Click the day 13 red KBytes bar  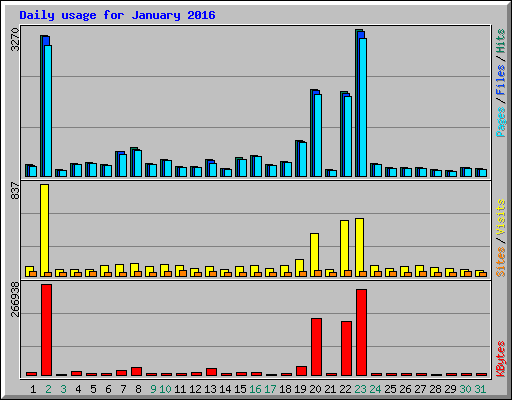point(212,372)
